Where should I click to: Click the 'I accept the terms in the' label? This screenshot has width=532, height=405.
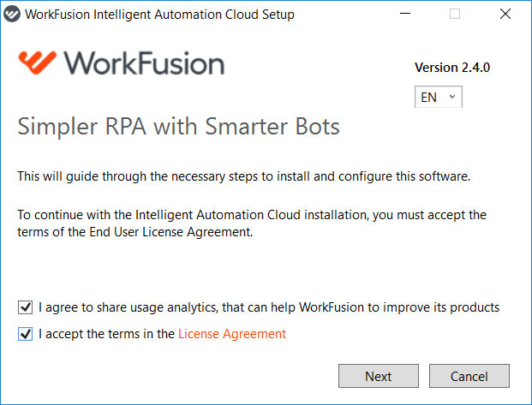coord(106,334)
